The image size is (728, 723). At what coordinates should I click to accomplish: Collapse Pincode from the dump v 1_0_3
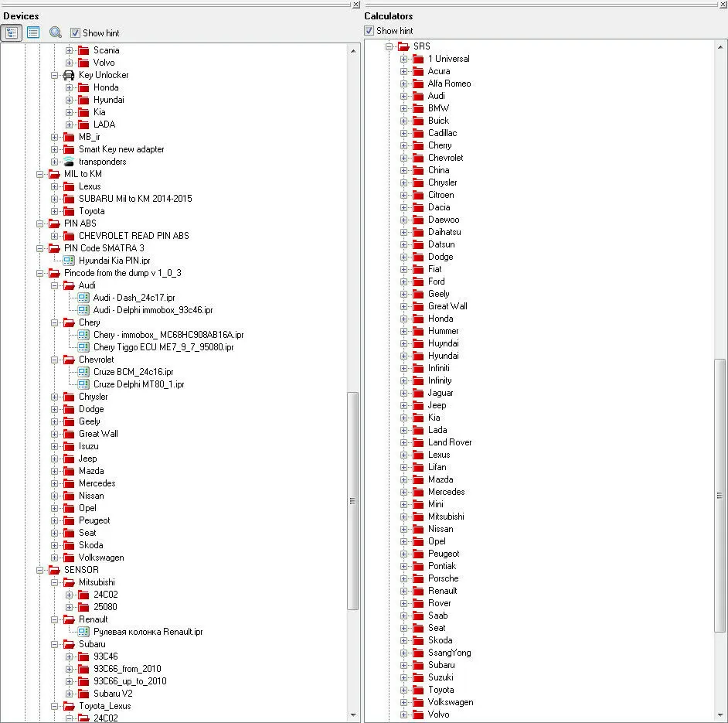pos(40,273)
